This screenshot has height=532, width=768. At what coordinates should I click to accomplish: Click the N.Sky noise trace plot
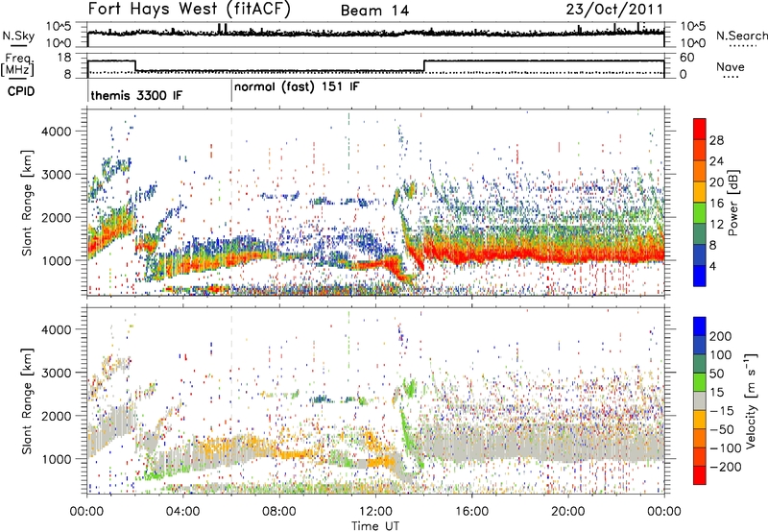pyautogui.click(x=375, y=33)
